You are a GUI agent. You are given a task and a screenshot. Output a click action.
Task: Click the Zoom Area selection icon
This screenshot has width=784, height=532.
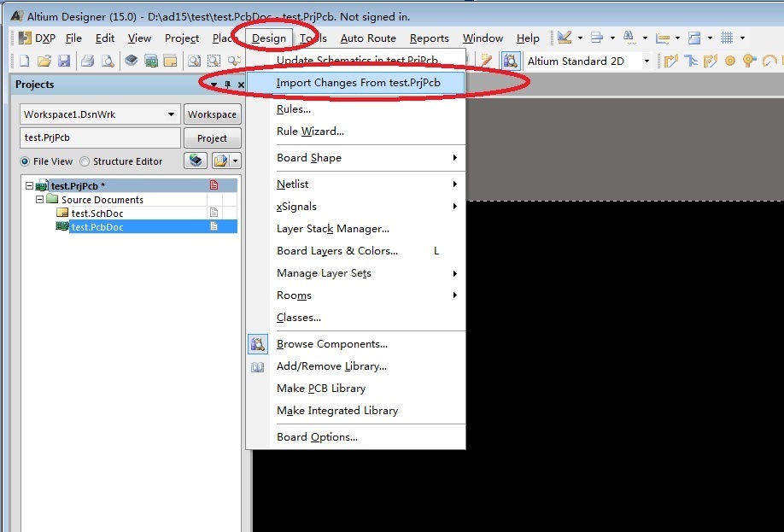214,61
